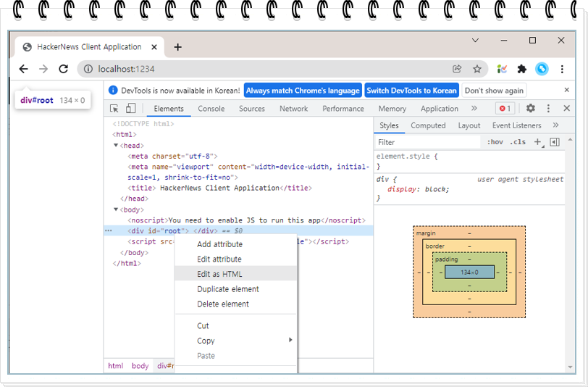Choose Edit attribute in context menu
This screenshot has height=387, width=588.
pos(236,259)
